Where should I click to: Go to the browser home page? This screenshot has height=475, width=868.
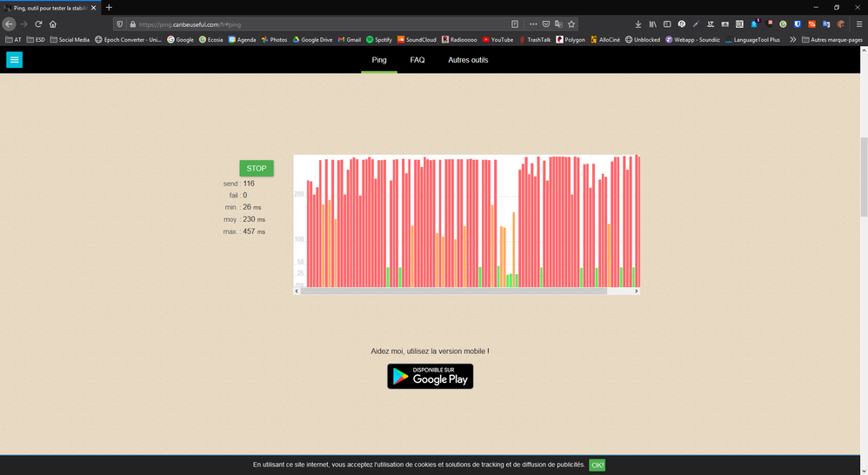53,24
